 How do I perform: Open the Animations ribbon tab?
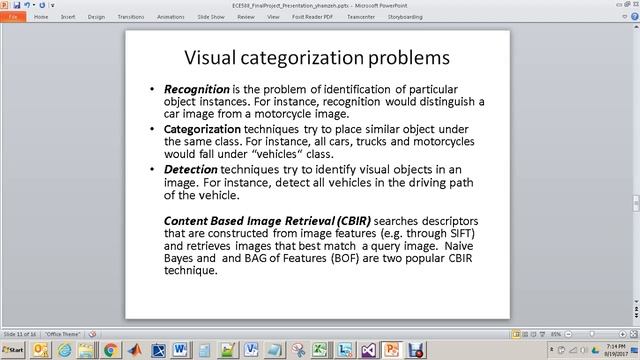(x=171, y=17)
